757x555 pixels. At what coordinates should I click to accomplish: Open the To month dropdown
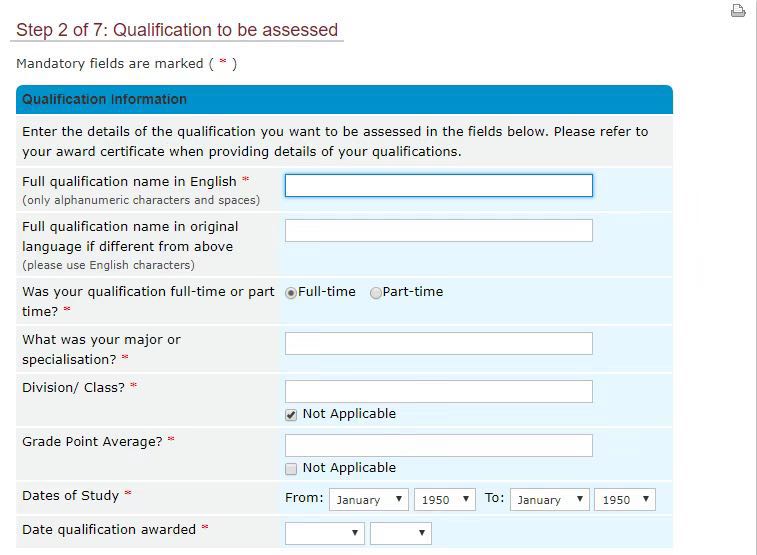tap(549, 499)
